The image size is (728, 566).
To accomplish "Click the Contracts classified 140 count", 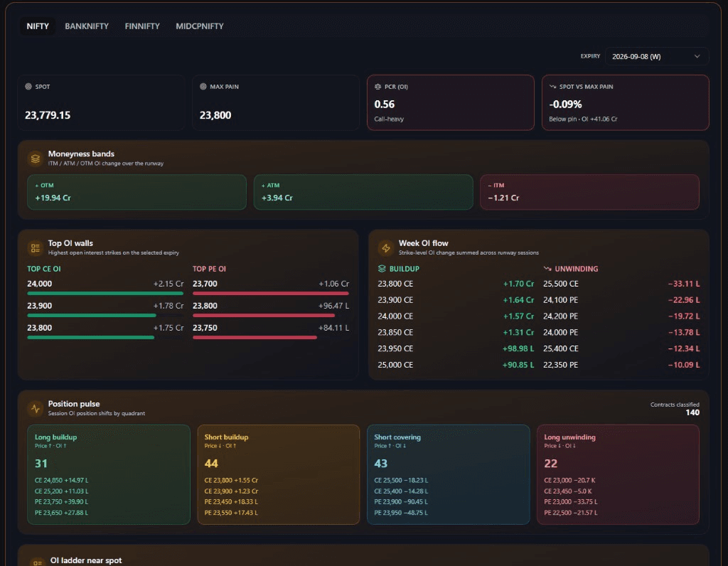I will (692, 412).
